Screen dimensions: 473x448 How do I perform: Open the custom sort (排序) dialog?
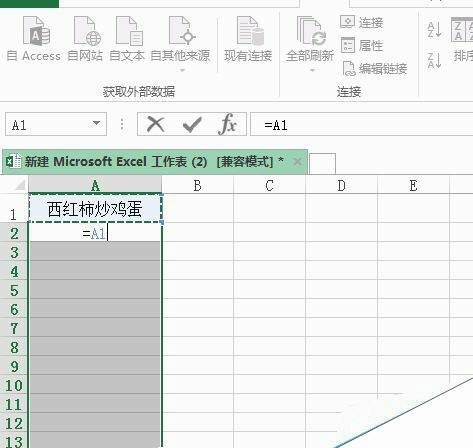pyautogui.click(x=462, y=39)
